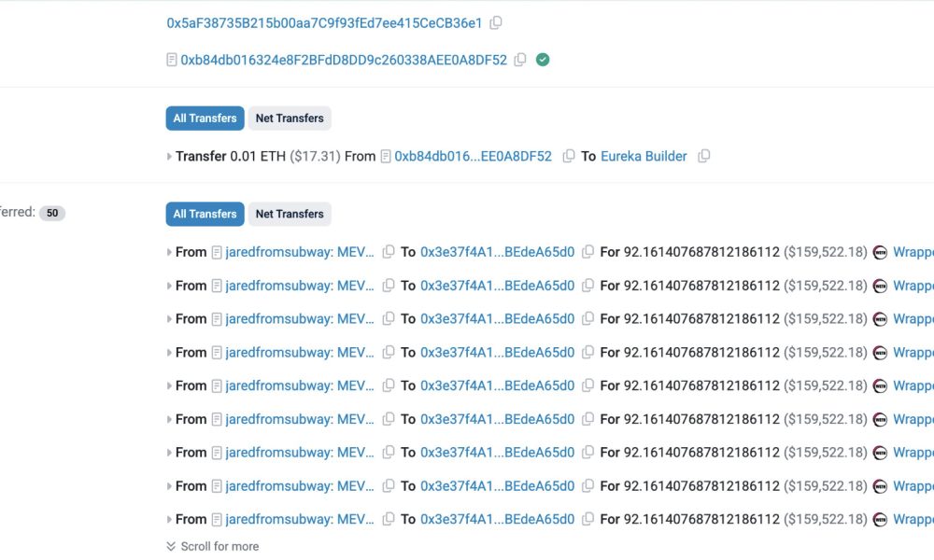Viewport: 934px width, 560px height.
Task: Click the Scroll for more double-chevron icon
Action: click(x=171, y=546)
